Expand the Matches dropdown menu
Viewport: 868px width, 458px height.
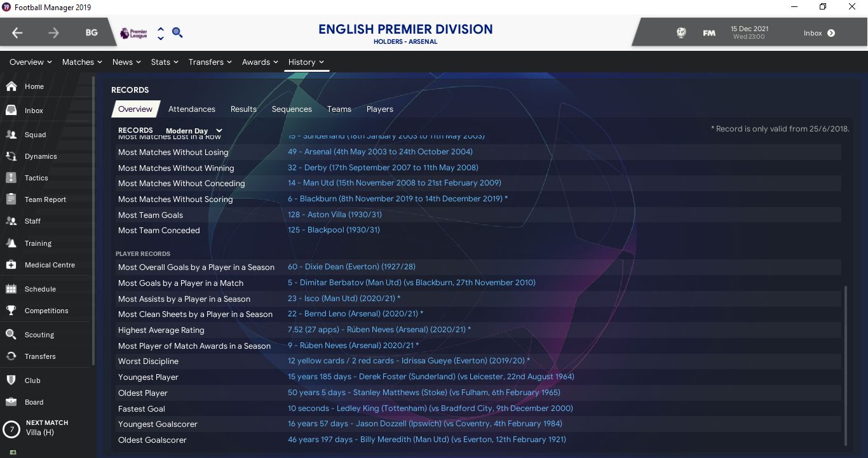coord(83,62)
